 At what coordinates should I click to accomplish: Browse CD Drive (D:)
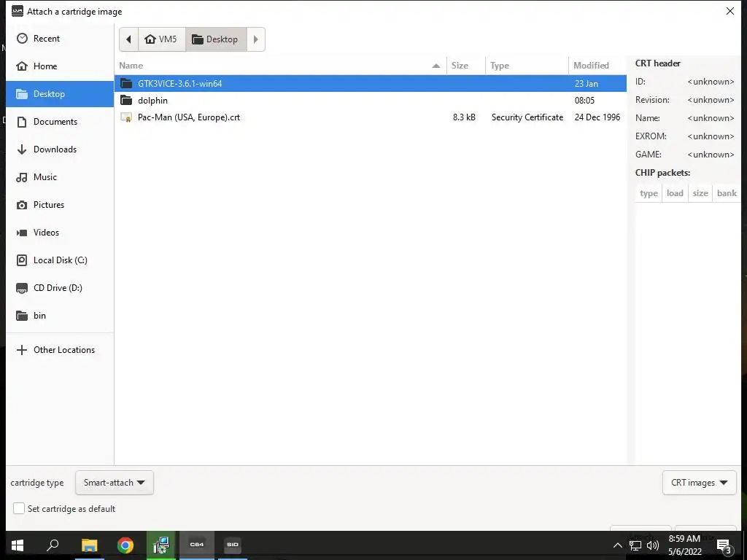[60, 287]
